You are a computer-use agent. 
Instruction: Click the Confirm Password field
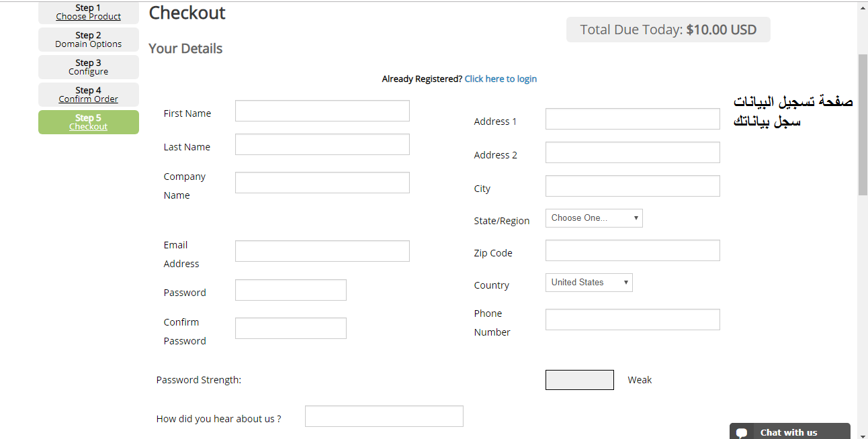pos(290,328)
